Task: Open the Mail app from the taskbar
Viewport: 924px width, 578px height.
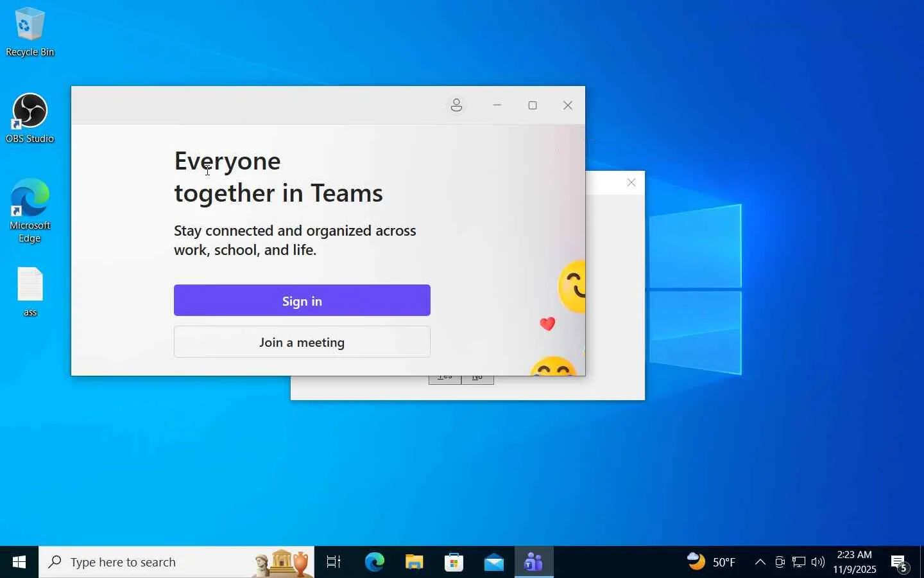Action: click(x=495, y=563)
